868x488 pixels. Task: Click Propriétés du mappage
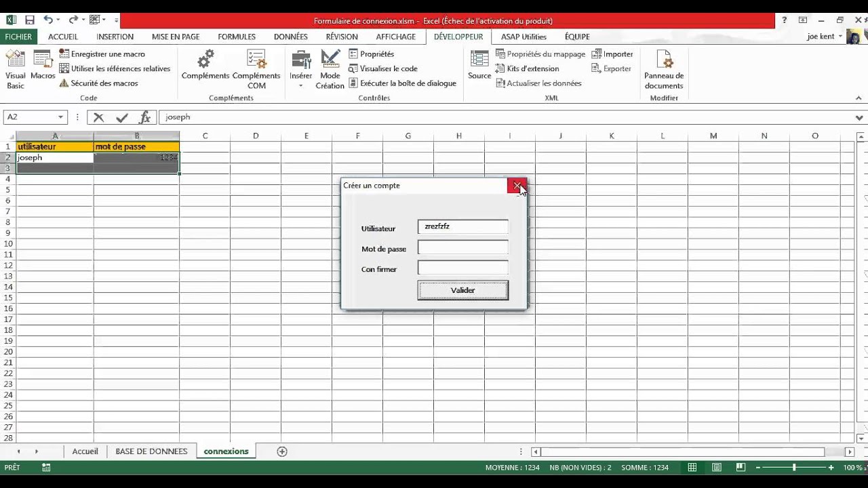coord(540,54)
